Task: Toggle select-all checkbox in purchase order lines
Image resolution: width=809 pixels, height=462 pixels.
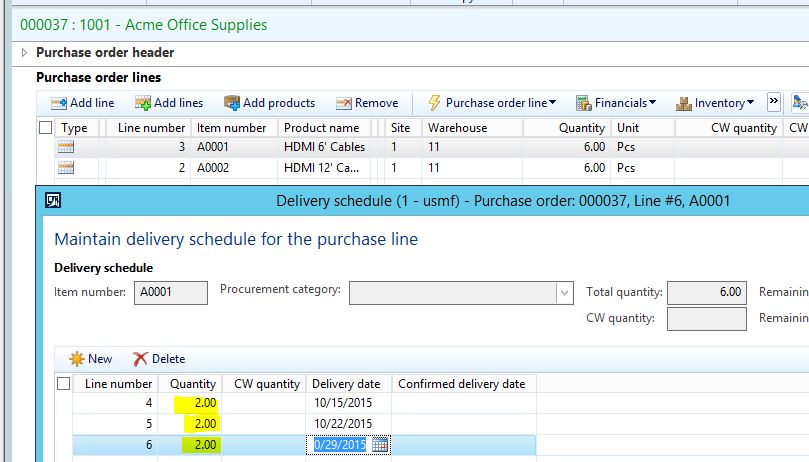Action: point(45,128)
